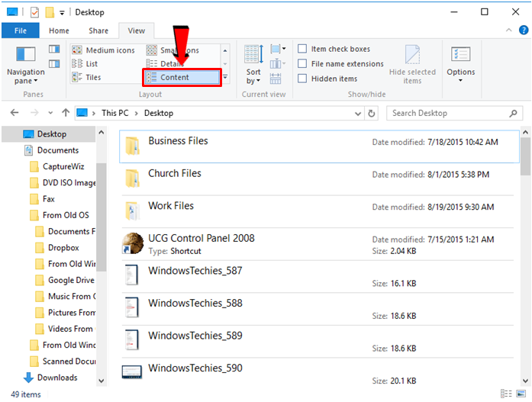
Task: Click This PC in address bar
Action: [115, 113]
